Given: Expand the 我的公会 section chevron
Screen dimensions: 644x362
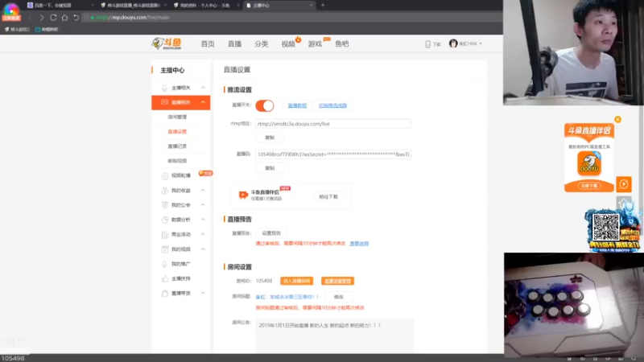Looking at the screenshot, I should coord(203,205).
